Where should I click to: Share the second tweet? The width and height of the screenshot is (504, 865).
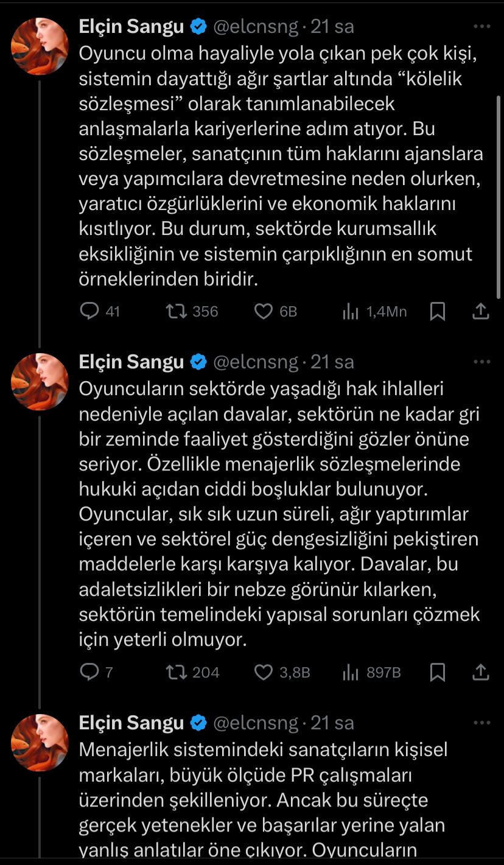[x=481, y=672]
